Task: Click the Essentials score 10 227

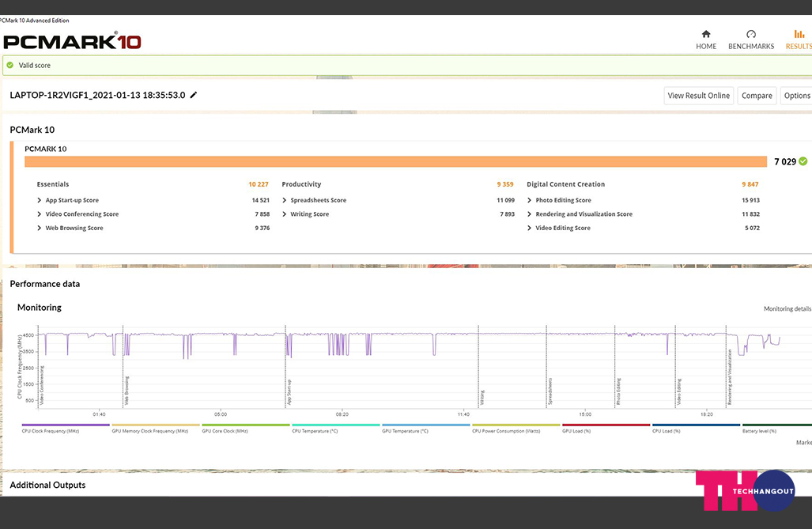Action: pyautogui.click(x=259, y=184)
